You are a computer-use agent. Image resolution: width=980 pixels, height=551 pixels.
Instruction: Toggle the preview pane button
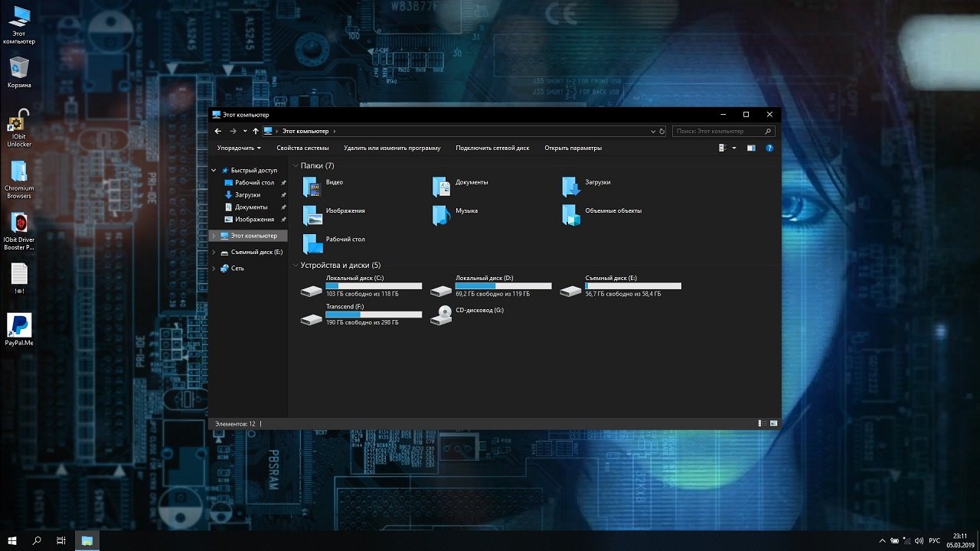[x=751, y=148]
